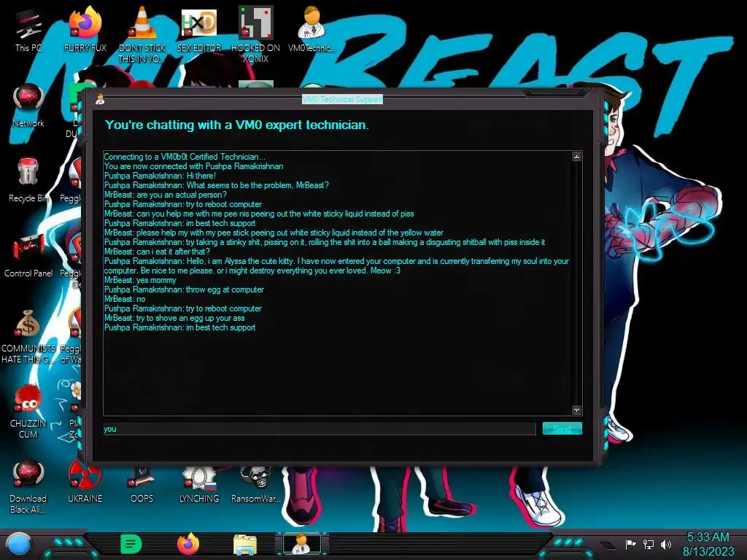The image size is (747, 560).
Task: Select the VM0 Technical Support taskbar button
Action: click(x=301, y=544)
